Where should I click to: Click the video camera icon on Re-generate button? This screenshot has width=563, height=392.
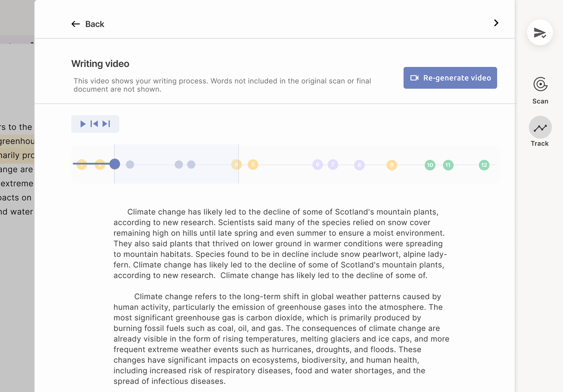pyautogui.click(x=415, y=78)
